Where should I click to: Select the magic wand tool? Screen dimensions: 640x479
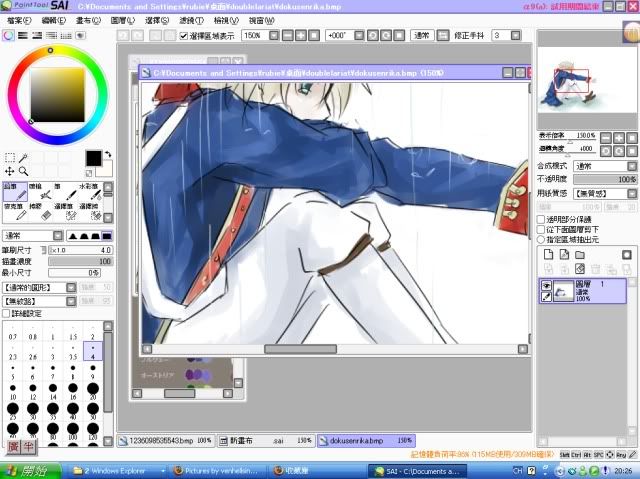(x=23, y=157)
